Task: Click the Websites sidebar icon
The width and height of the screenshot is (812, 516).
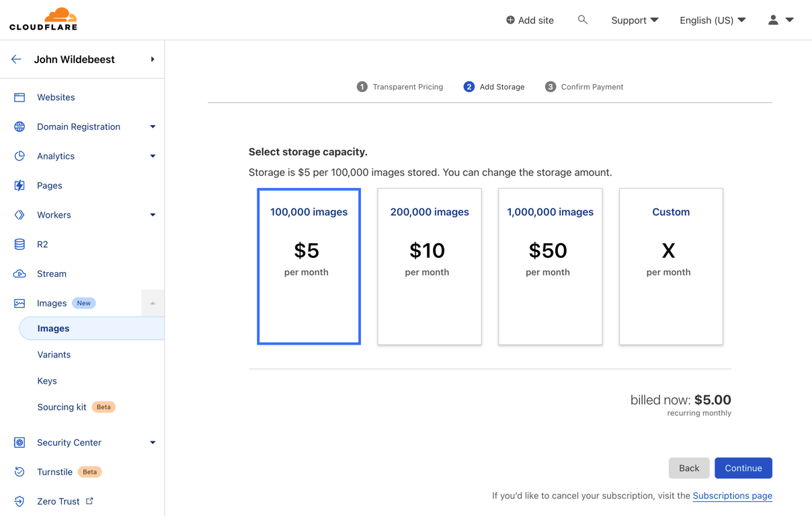Action: [x=19, y=97]
